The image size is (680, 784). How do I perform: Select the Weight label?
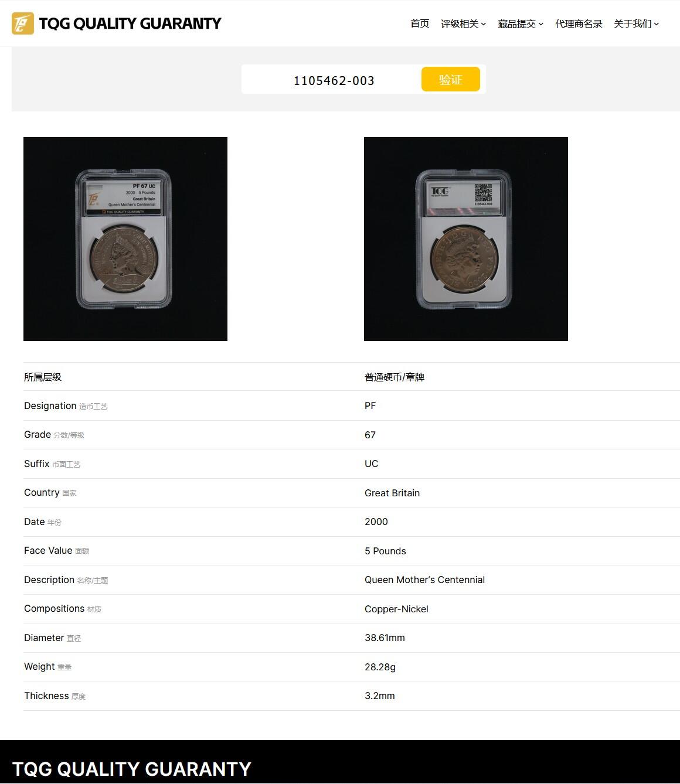coord(39,666)
